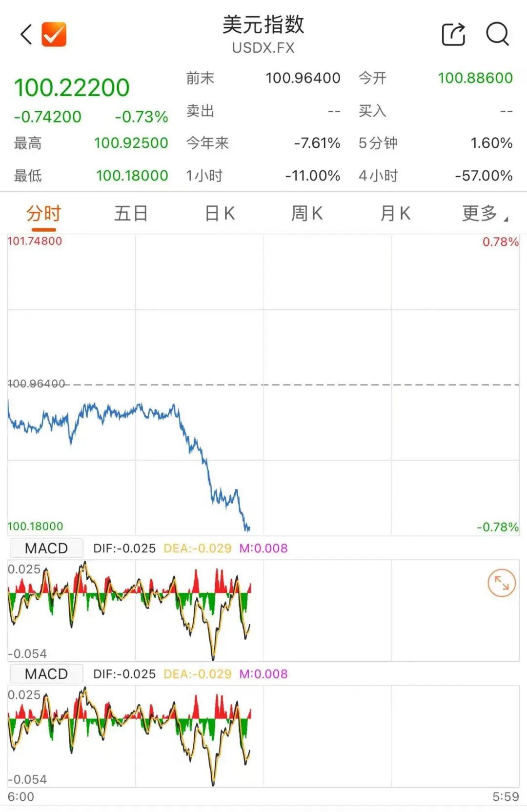Tap the current price 100.22200
527x812 pixels.
(72, 88)
